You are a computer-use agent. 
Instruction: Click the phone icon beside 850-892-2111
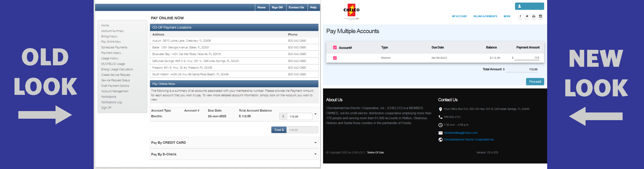pyautogui.click(x=440, y=117)
